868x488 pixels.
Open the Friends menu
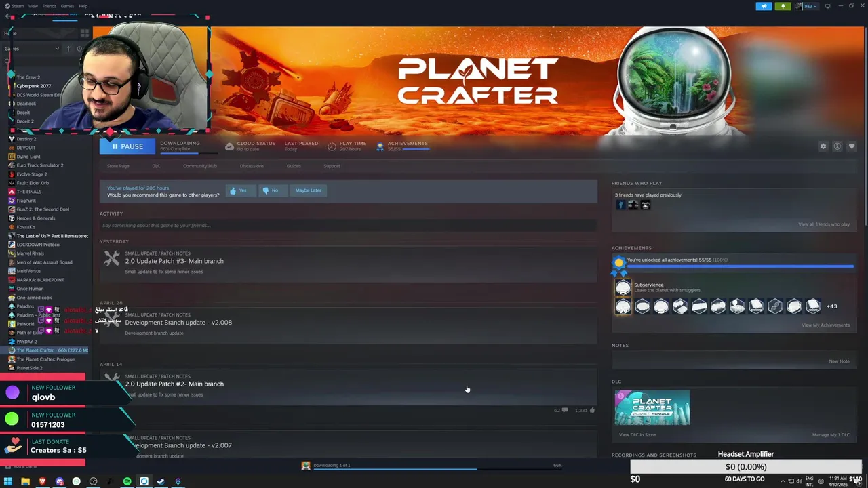pyautogui.click(x=50, y=6)
